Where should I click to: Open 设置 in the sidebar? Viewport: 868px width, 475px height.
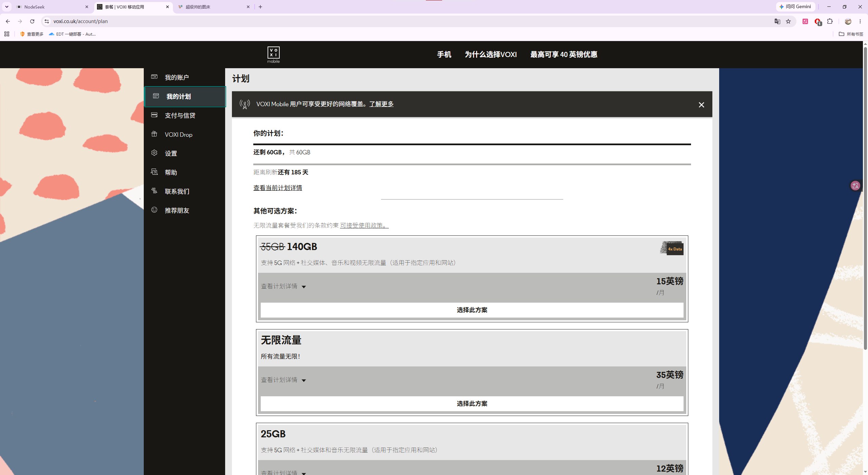(x=185, y=153)
